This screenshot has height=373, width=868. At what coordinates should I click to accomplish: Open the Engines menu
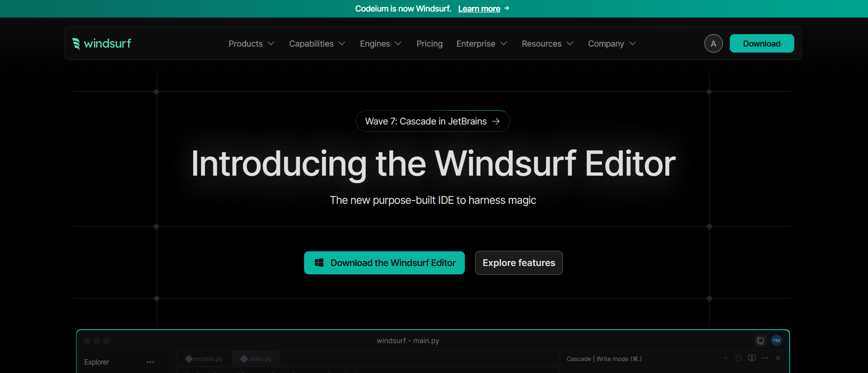pos(381,43)
